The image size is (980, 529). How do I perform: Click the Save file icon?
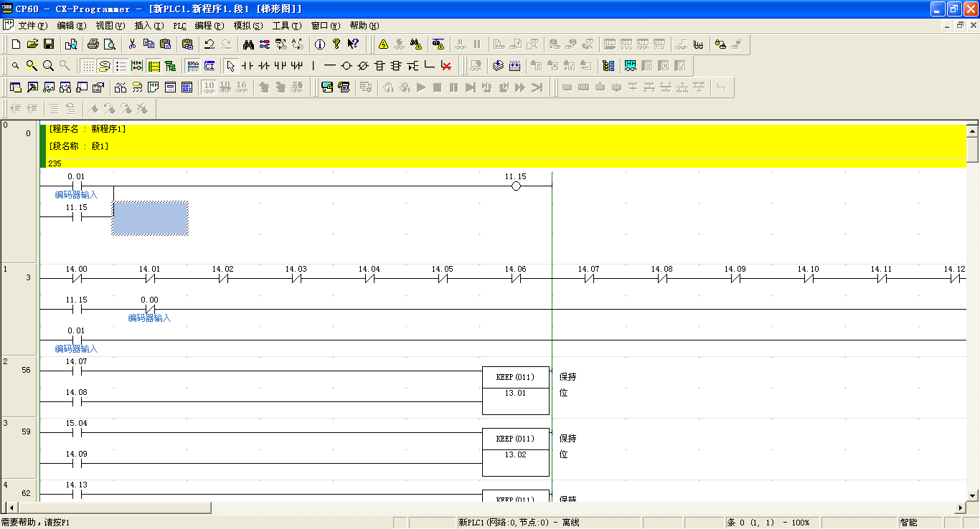[49, 44]
